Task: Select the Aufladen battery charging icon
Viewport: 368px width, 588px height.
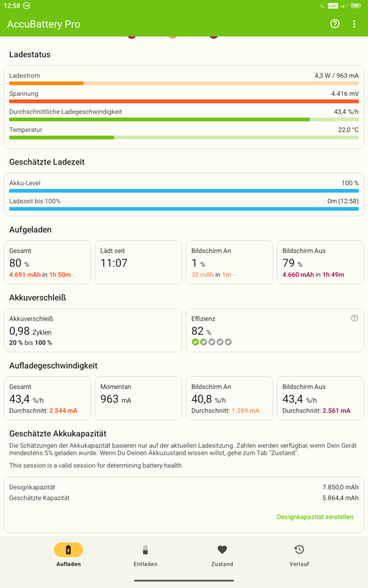Action: (x=68, y=550)
